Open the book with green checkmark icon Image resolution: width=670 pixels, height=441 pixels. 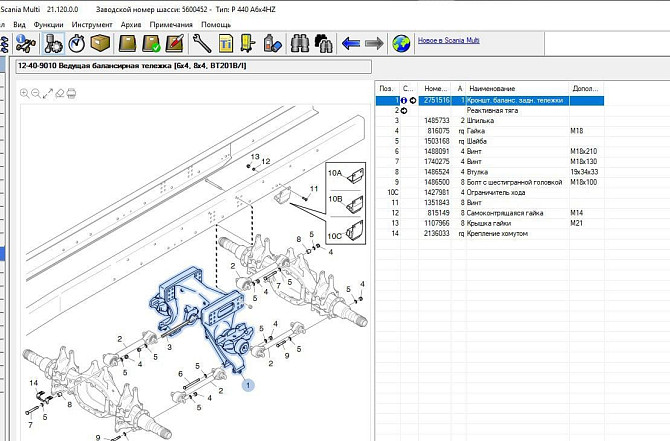[151, 44]
